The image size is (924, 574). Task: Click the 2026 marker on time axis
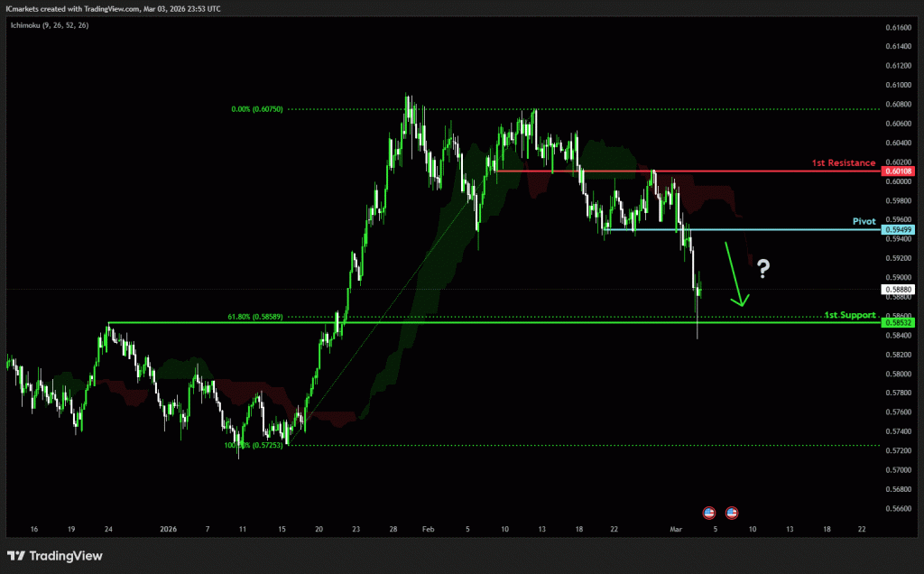point(169,531)
